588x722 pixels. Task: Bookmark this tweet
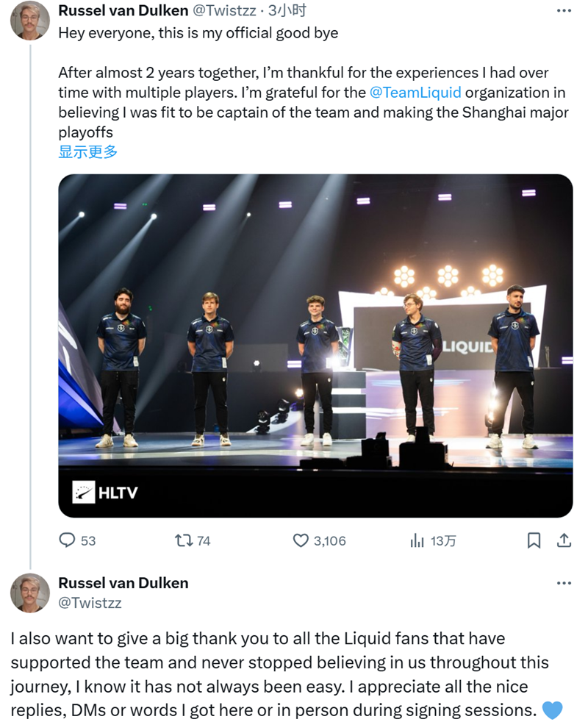[534, 540]
